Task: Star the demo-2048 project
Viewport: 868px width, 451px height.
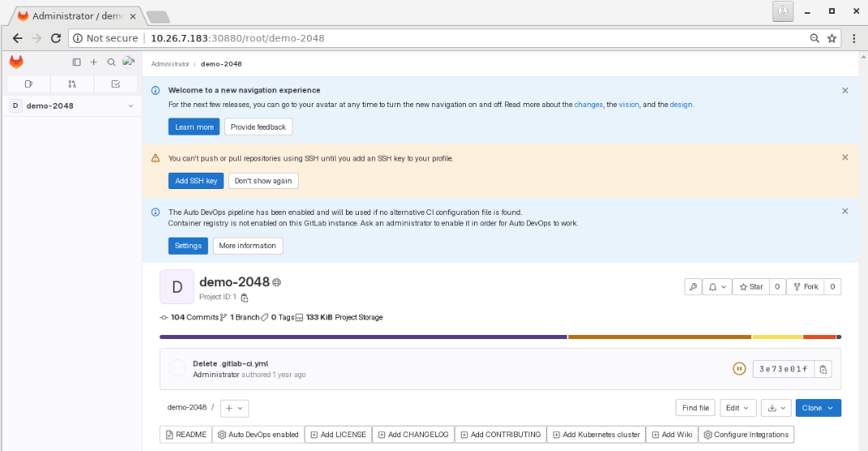Action: pyautogui.click(x=750, y=287)
